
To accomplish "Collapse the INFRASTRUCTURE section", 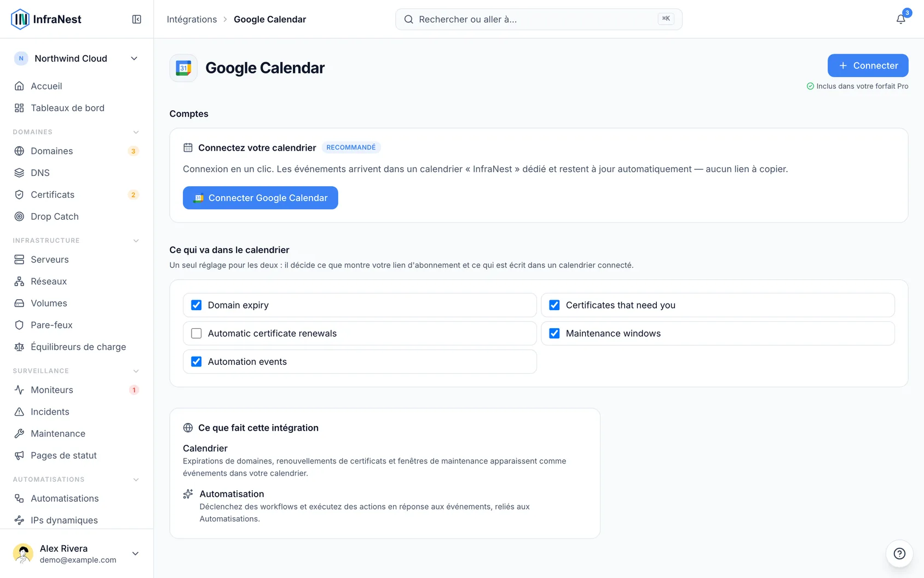I will (136, 241).
